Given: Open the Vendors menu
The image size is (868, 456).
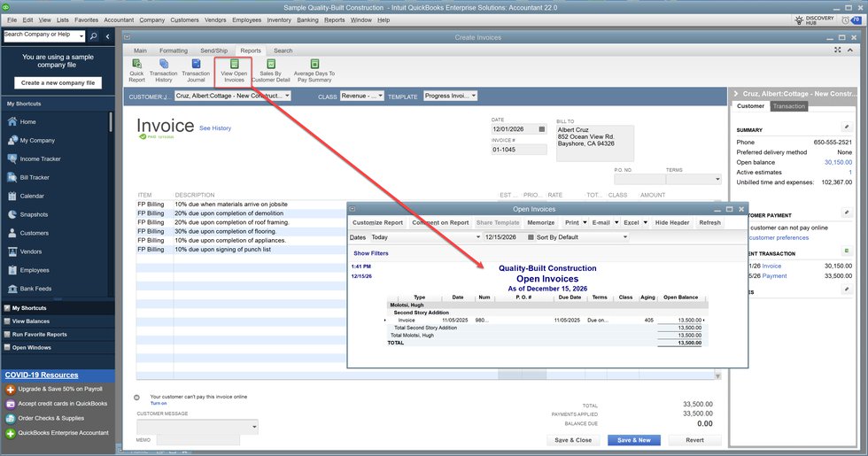Looking at the screenshot, I should pos(217,19).
